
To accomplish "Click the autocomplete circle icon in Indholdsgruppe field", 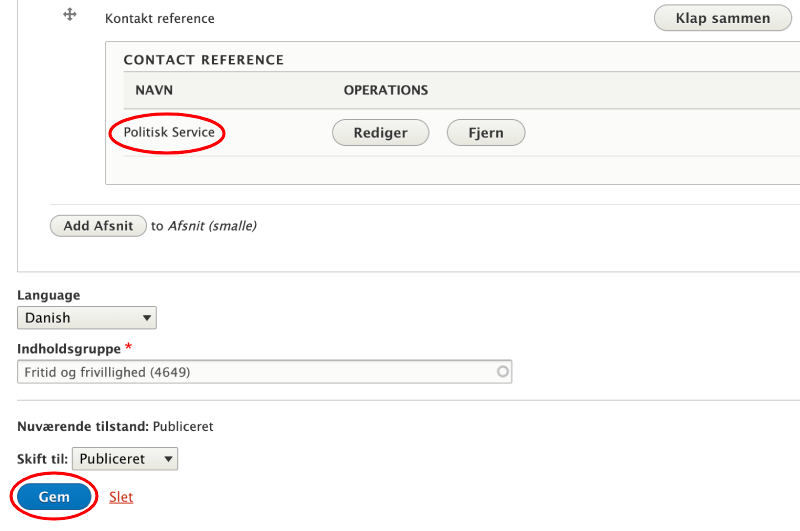I will (503, 372).
